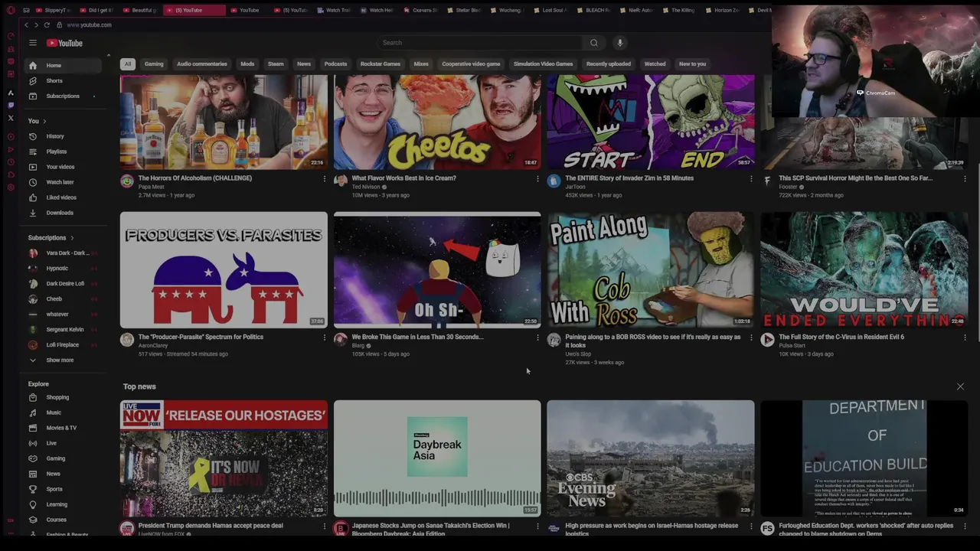980x551 pixels.
Task: Dismiss the Top news section
Action: click(x=960, y=386)
